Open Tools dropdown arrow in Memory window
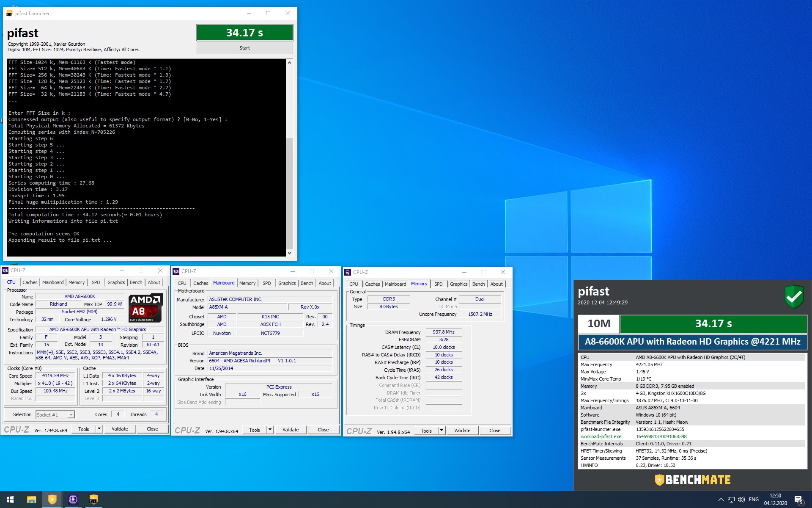Image resolution: width=812 pixels, height=508 pixels. tap(442, 431)
